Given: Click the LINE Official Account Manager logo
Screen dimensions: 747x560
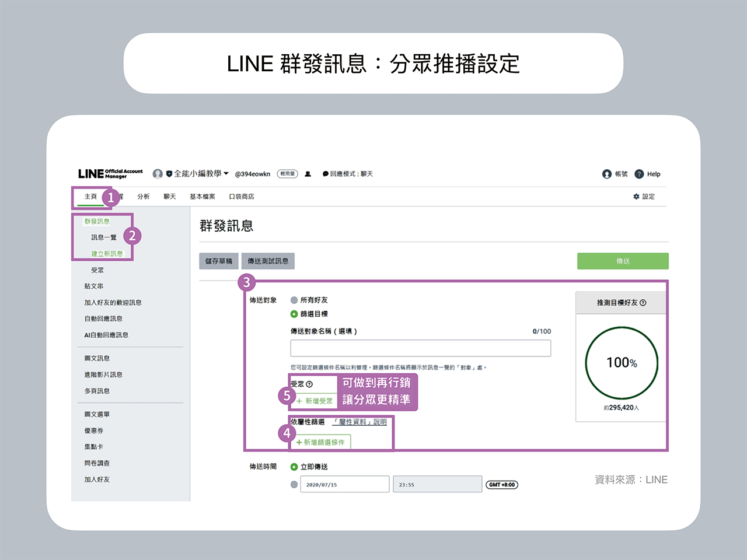Looking at the screenshot, I should pos(110,174).
